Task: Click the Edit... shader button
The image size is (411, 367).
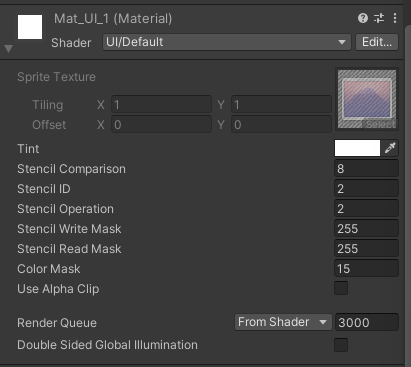Action: [x=377, y=42]
